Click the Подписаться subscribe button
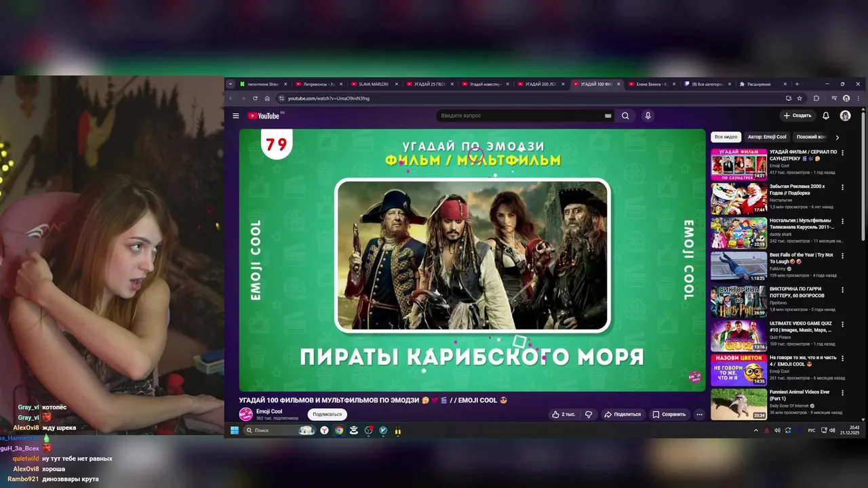The height and width of the screenshot is (488, 868). (328, 414)
